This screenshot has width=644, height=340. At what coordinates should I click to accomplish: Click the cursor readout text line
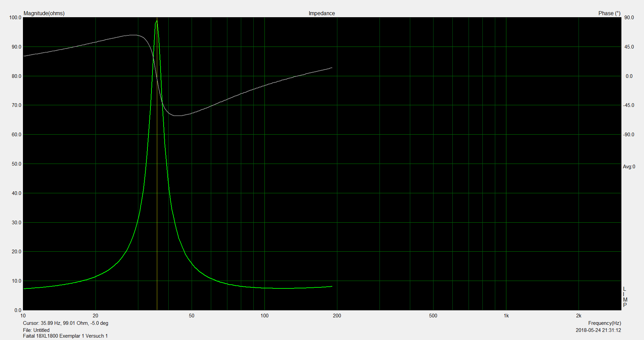[65, 323]
